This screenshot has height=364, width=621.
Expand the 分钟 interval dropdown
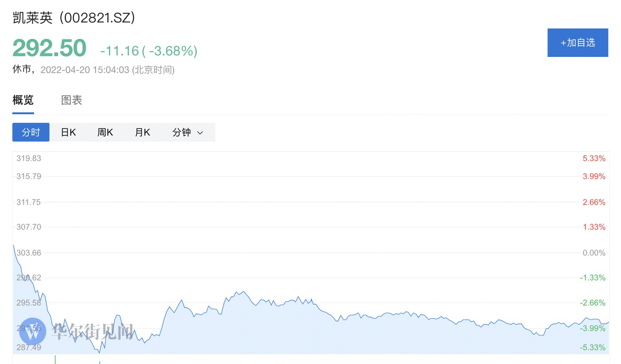[x=187, y=132]
